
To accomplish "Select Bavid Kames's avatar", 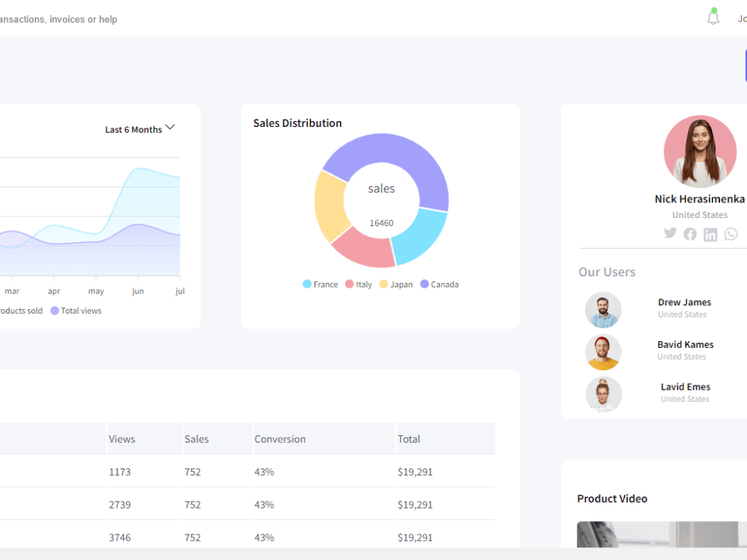I will [603, 352].
